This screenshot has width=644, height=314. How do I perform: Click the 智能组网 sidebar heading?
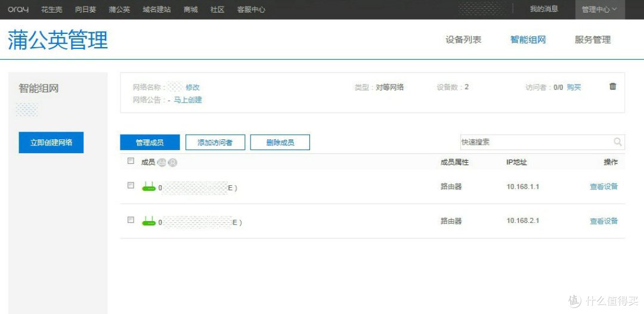click(x=39, y=88)
